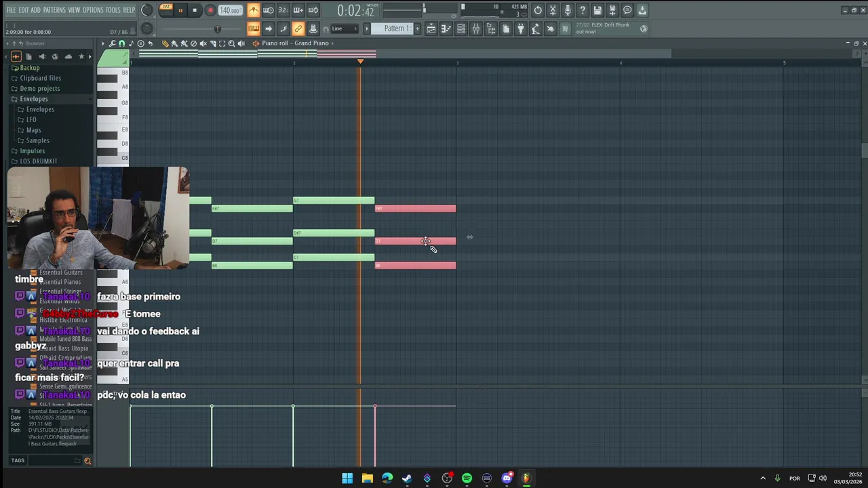868x488 pixels.
Task: Save project with floppy disk icon
Action: [597, 10]
